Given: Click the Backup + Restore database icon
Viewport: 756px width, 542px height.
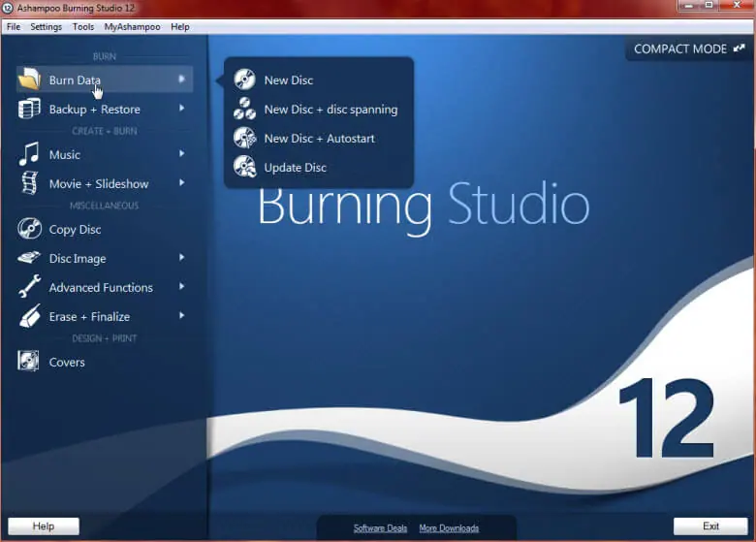Looking at the screenshot, I should (x=29, y=108).
